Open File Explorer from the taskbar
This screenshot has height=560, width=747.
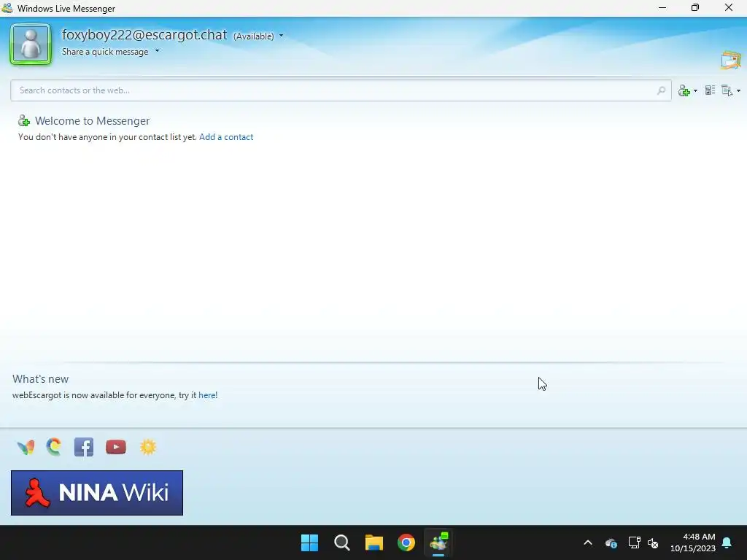[x=374, y=542]
